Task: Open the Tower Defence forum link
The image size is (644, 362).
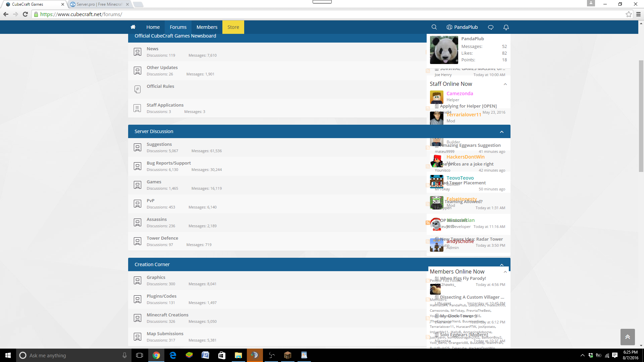Action: tap(162, 238)
